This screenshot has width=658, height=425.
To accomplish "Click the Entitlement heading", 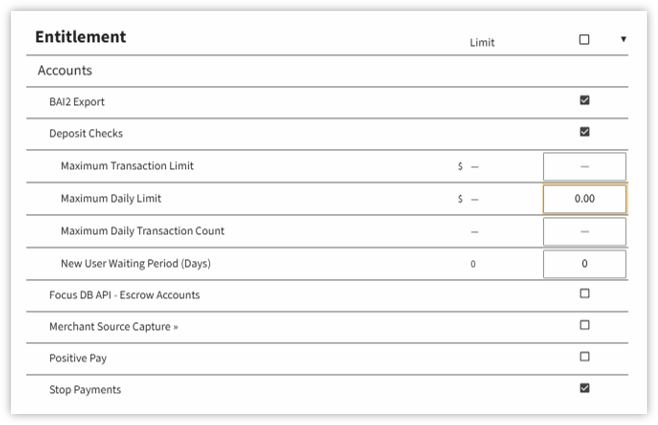I will point(81,37).
